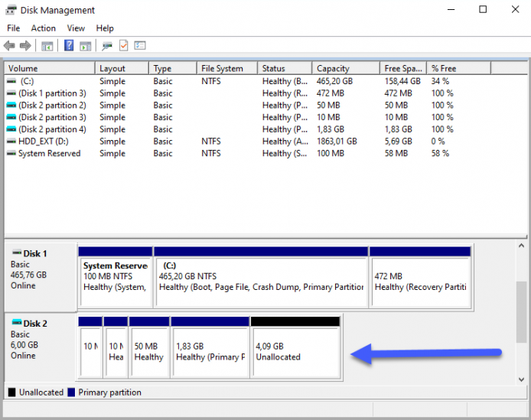Sort by the Capacity column header

coord(346,68)
